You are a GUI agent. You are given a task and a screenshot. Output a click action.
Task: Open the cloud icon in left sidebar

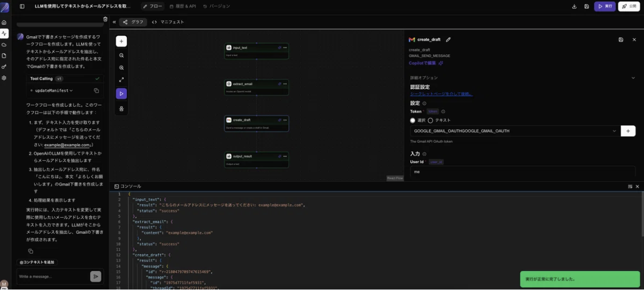pos(4,44)
